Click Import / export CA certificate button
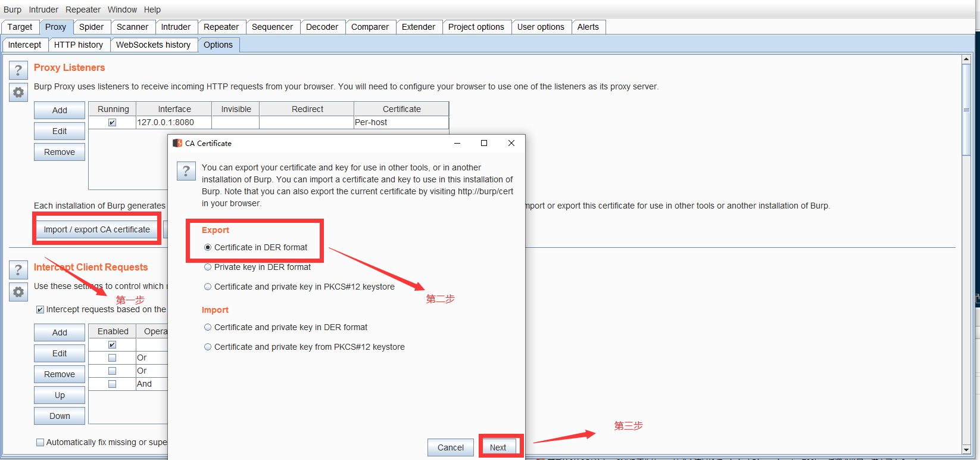 point(97,229)
